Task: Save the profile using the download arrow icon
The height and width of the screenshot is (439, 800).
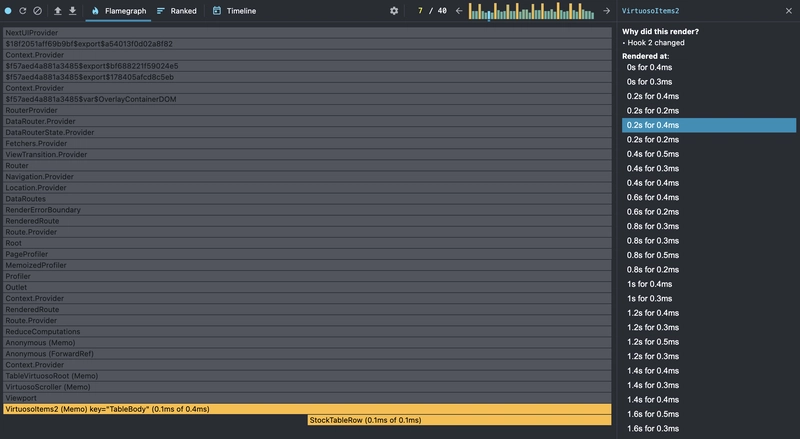Action: click(x=72, y=11)
